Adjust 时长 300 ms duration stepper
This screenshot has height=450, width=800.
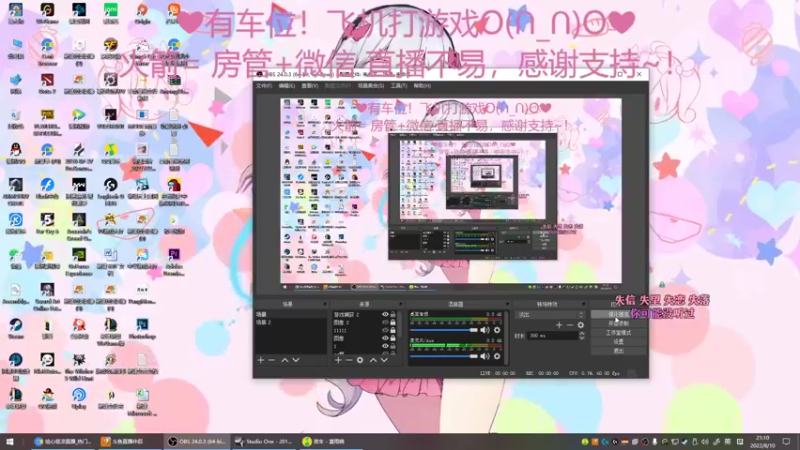pyautogui.click(x=582, y=336)
